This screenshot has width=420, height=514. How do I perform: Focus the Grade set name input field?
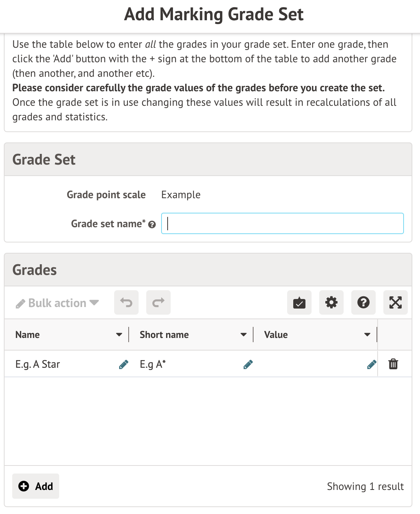click(283, 223)
